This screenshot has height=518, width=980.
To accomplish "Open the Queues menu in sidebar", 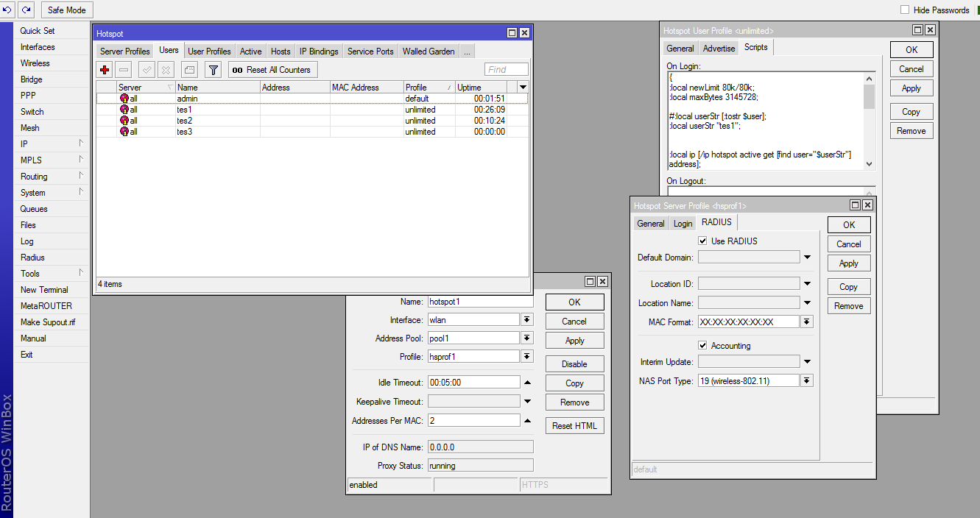I will 34,209.
